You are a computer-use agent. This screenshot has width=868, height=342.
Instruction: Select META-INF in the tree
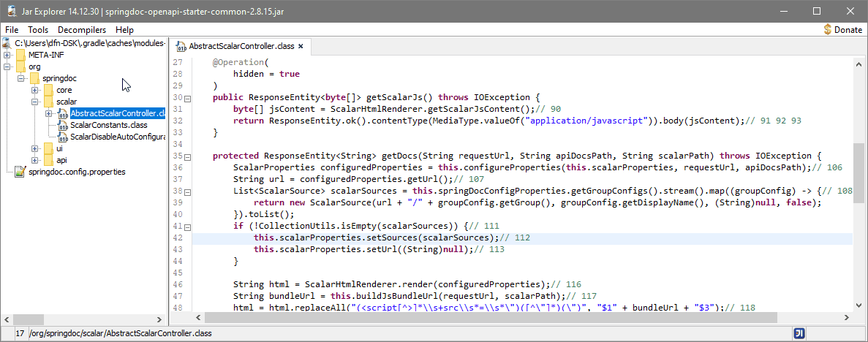pos(47,55)
